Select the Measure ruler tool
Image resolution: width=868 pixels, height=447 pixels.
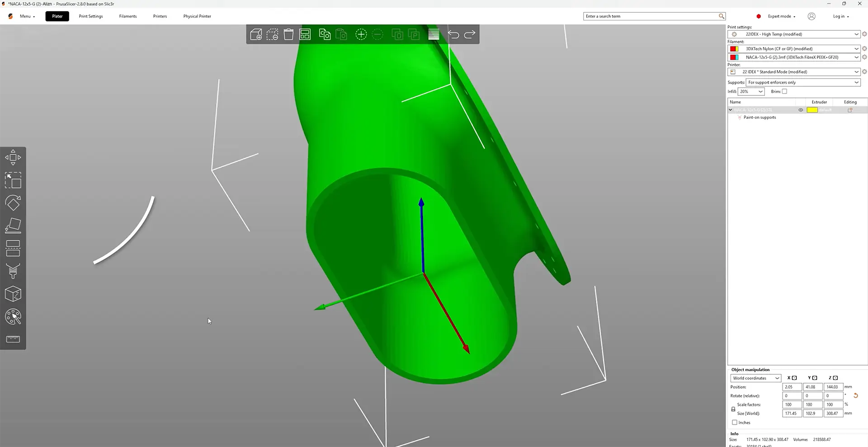click(13, 339)
